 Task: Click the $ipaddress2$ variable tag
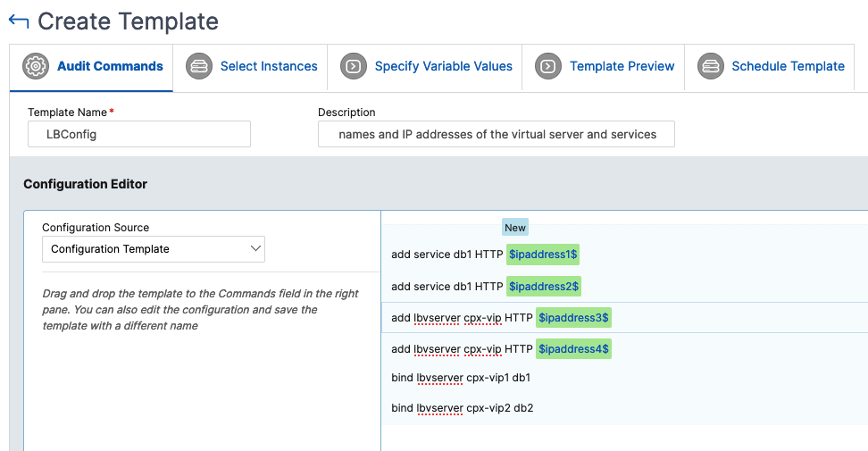(x=544, y=286)
